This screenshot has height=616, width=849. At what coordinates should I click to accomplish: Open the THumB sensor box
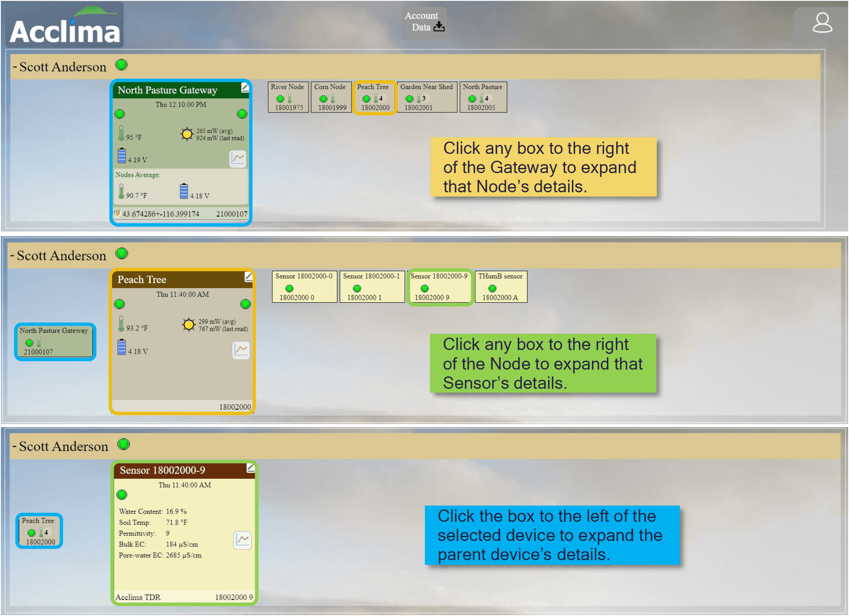500,287
